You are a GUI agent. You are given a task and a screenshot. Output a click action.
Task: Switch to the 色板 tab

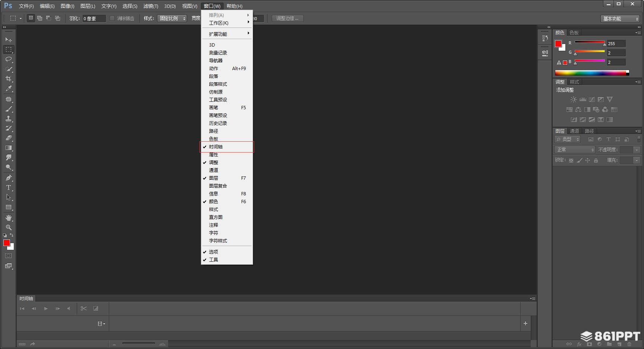click(574, 32)
